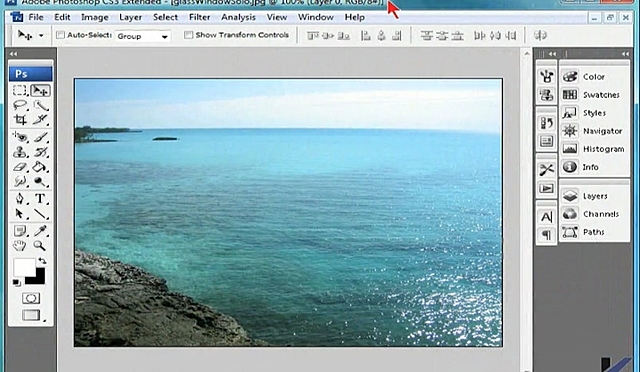
Task: Expand the toolbox with double arrows
Action: pyautogui.click(x=13, y=54)
